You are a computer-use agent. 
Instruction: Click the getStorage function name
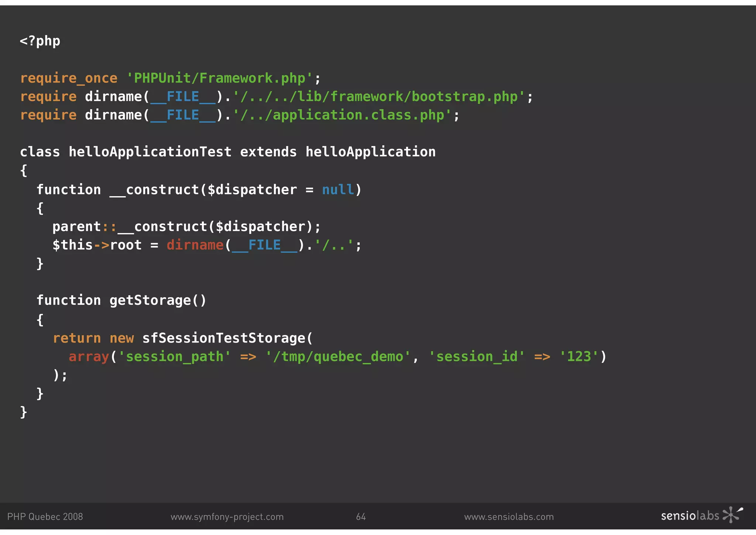click(150, 300)
